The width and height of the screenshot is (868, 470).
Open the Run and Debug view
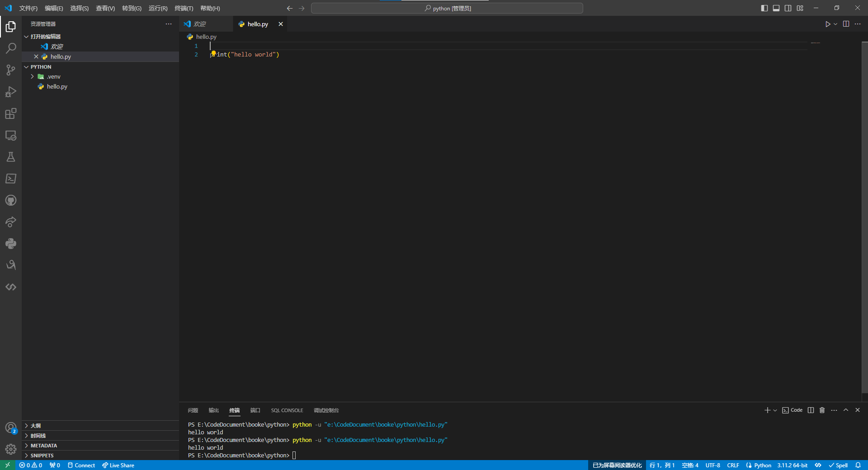pos(11,92)
